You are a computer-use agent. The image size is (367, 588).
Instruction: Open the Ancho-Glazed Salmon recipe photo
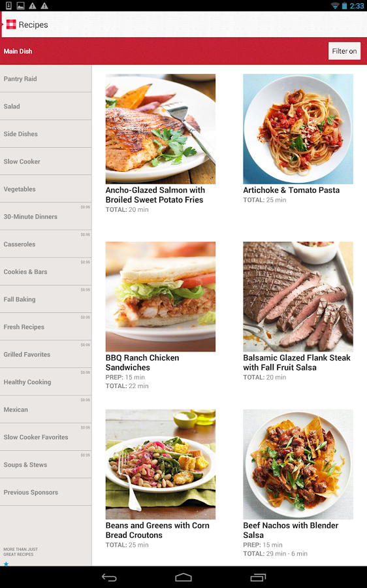click(161, 129)
